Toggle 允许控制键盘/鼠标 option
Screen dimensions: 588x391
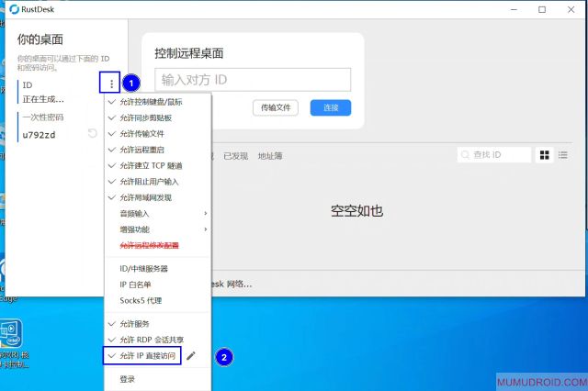coord(157,102)
